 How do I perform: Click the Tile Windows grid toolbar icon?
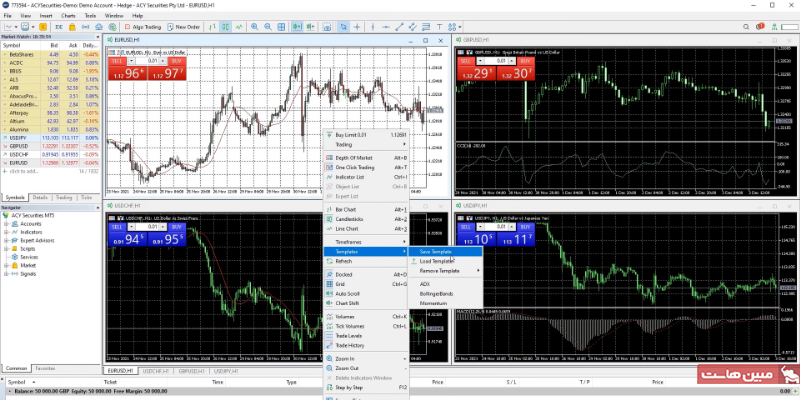pyautogui.click(x=281, y=27)
